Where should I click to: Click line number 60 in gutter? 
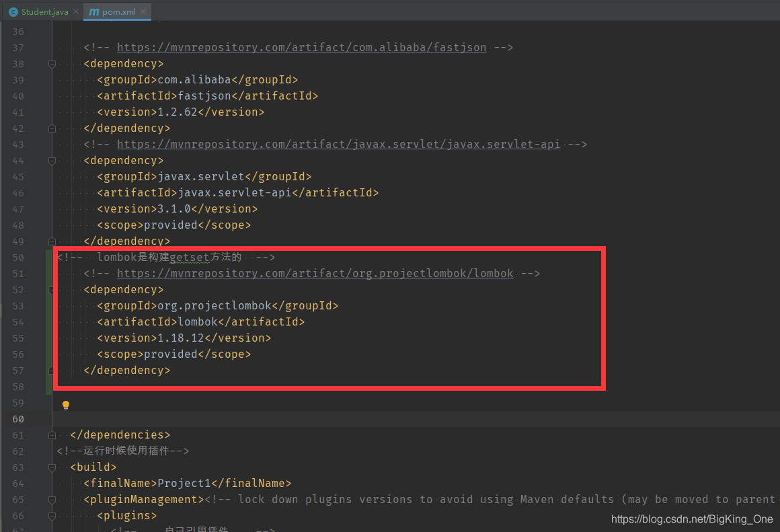coord(18,419)
